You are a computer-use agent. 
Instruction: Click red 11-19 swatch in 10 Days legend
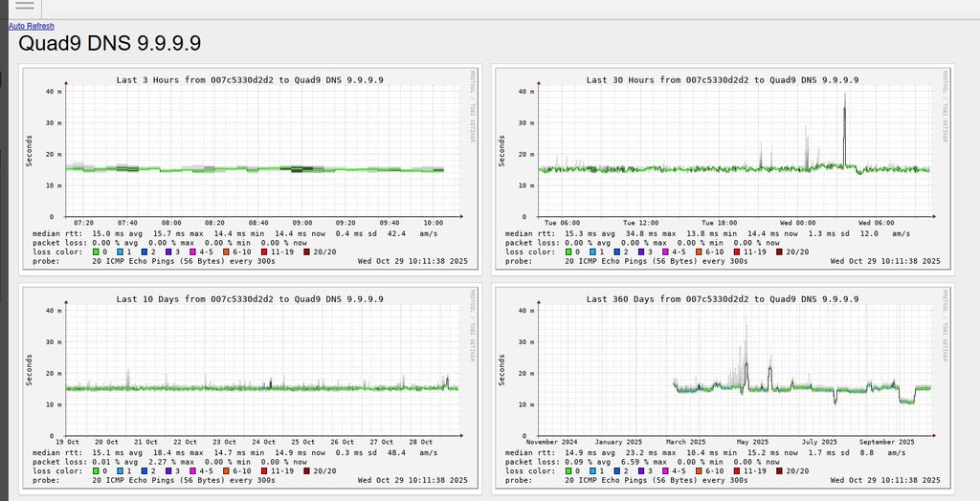point(264,471)
